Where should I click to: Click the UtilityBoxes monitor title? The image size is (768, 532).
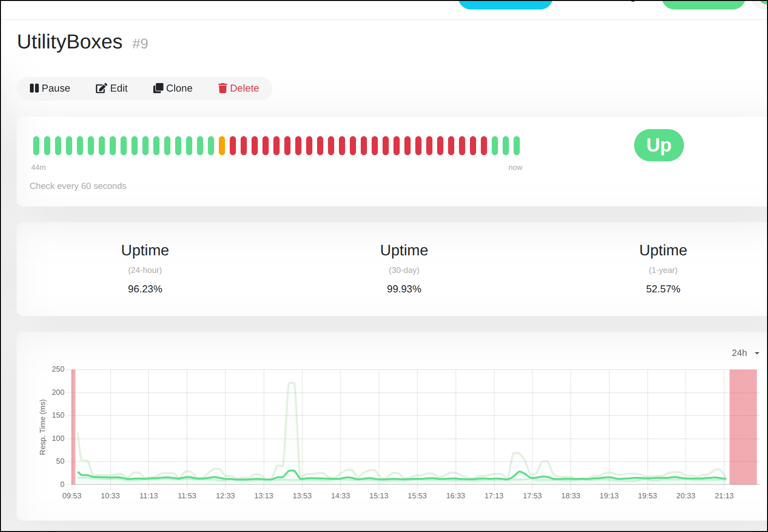70,42
